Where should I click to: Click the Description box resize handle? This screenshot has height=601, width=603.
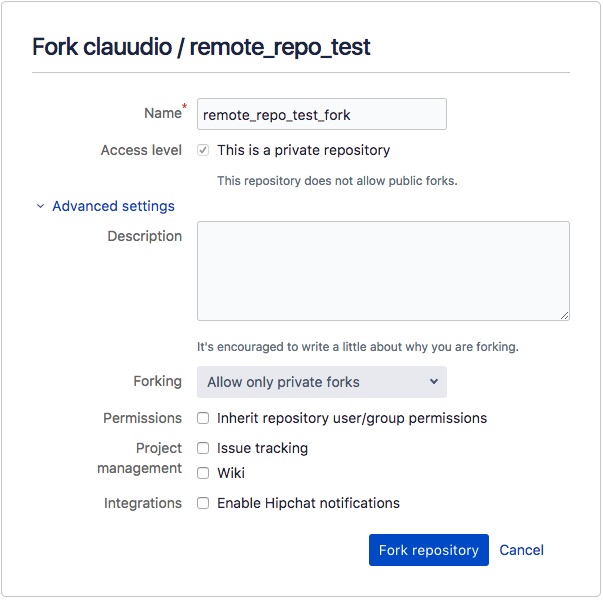[564, 315]
